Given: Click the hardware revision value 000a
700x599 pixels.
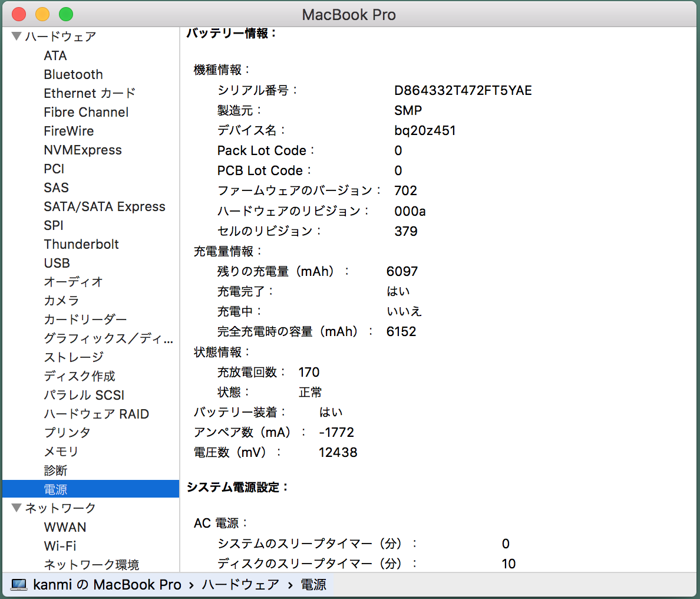Looking at the screenshot, I should coord(410,211).
